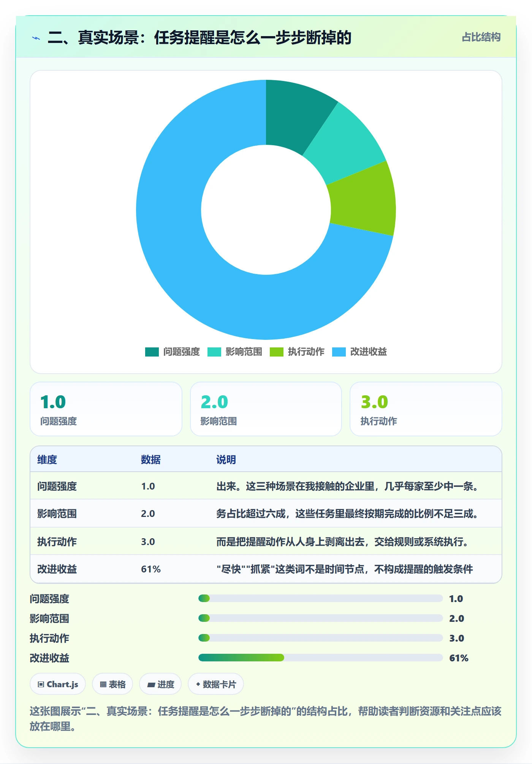Click the 问题强度 progress bar
Image resolution: width=532 pixels, height=764 pixels.
320,599
